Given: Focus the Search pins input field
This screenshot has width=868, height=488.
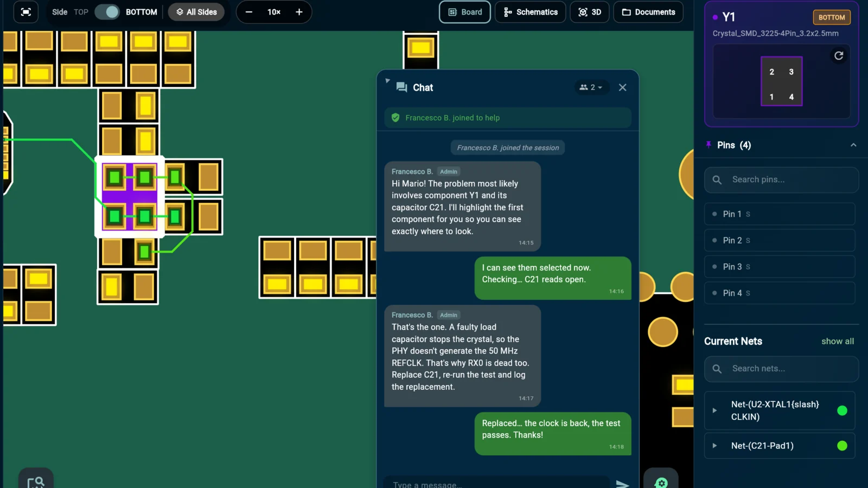Looking at the screenshot, I should [781, 179].
